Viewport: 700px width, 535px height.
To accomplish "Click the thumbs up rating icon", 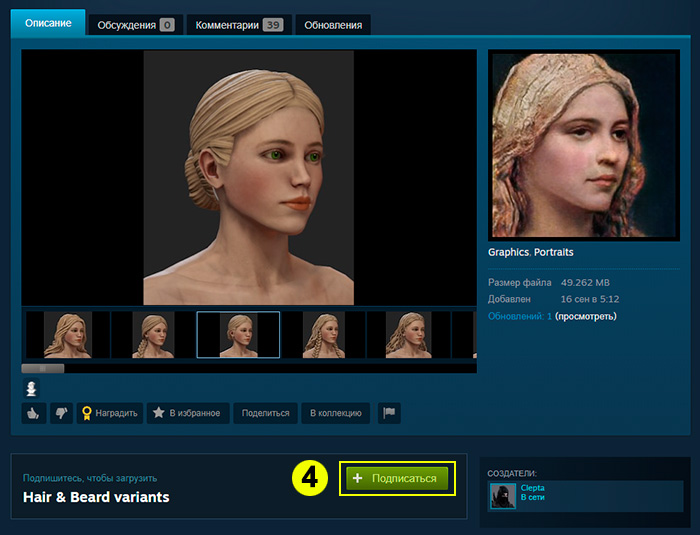I will pos(34,412).
